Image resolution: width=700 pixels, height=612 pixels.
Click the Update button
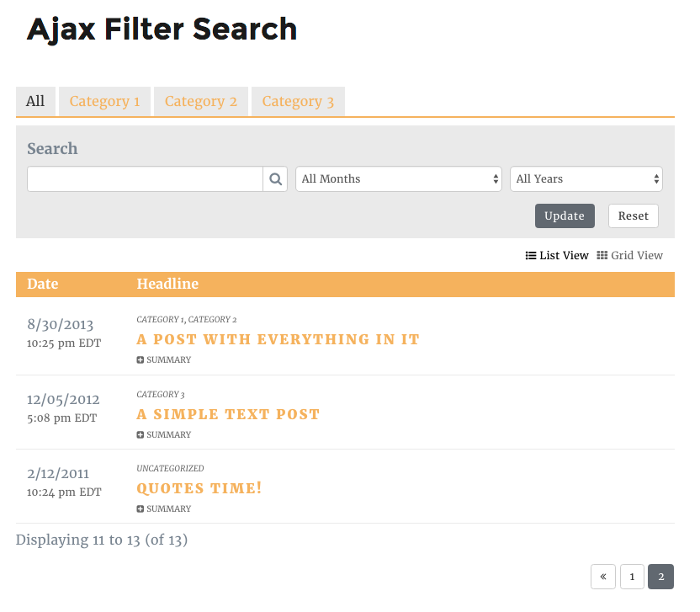pos(565,216)
